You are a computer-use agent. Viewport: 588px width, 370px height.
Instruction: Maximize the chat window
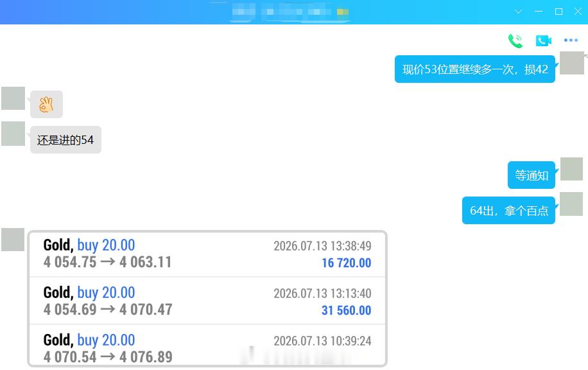tap(558, 12)
